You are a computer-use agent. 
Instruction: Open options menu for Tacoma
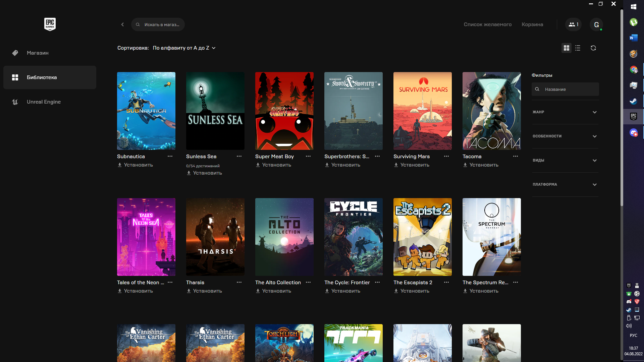pyautogui.click(x=516, y=157)
